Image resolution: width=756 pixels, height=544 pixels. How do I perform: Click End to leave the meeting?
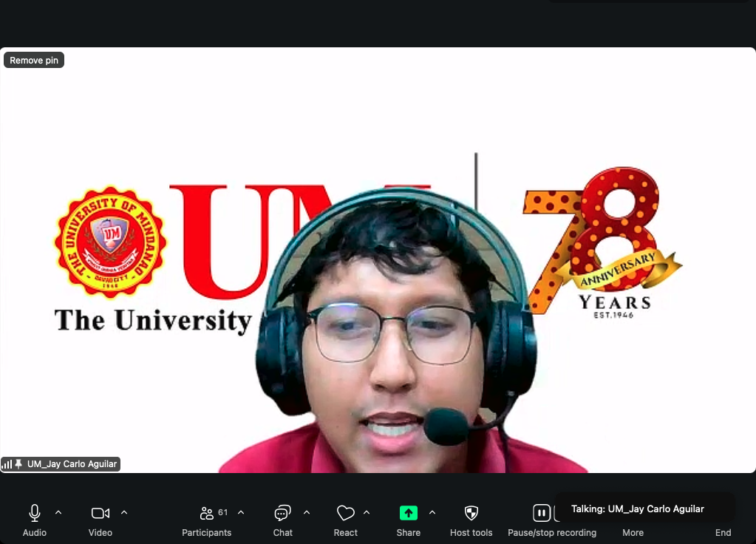point(723,532)
